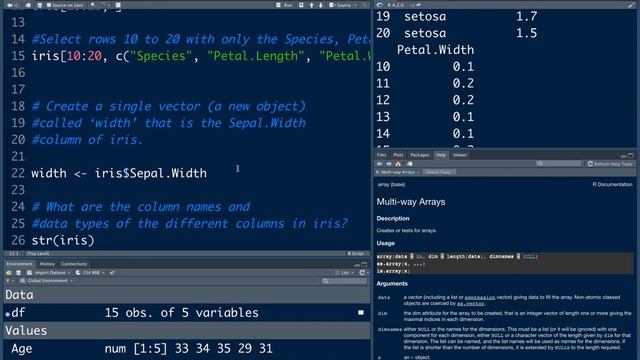
Task: Switch to the History tab
Action: click(x=47, y=264)
